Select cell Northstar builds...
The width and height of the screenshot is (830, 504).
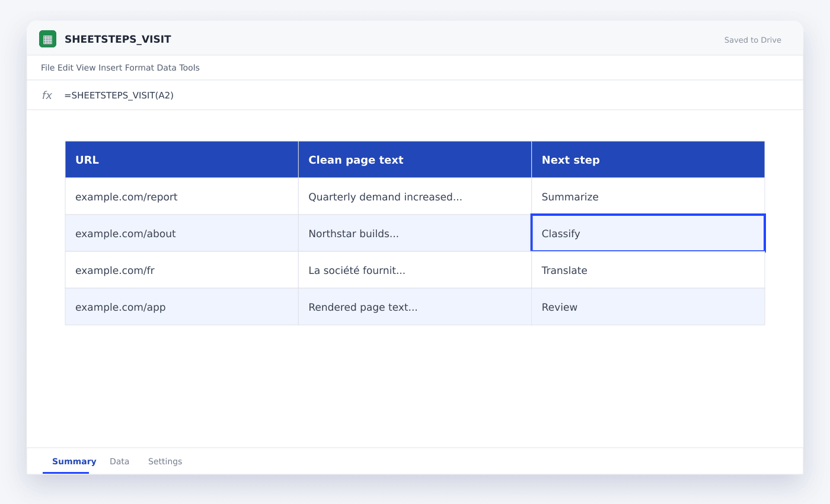click(415, 233)
